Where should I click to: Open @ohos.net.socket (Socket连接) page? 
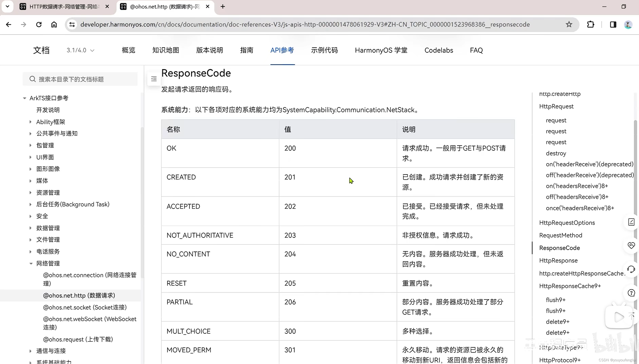tap(85, 307)
